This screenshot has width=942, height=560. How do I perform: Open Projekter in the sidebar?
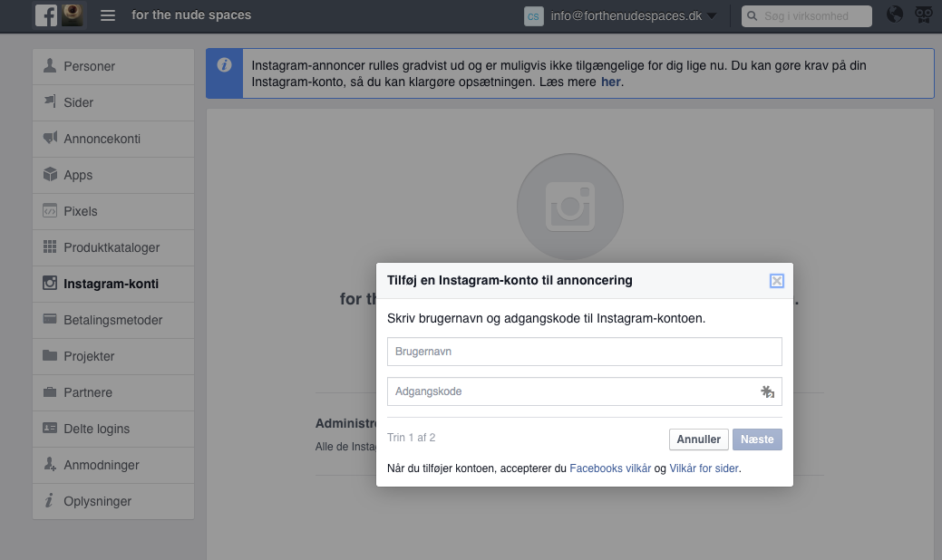tap(113, 356)
